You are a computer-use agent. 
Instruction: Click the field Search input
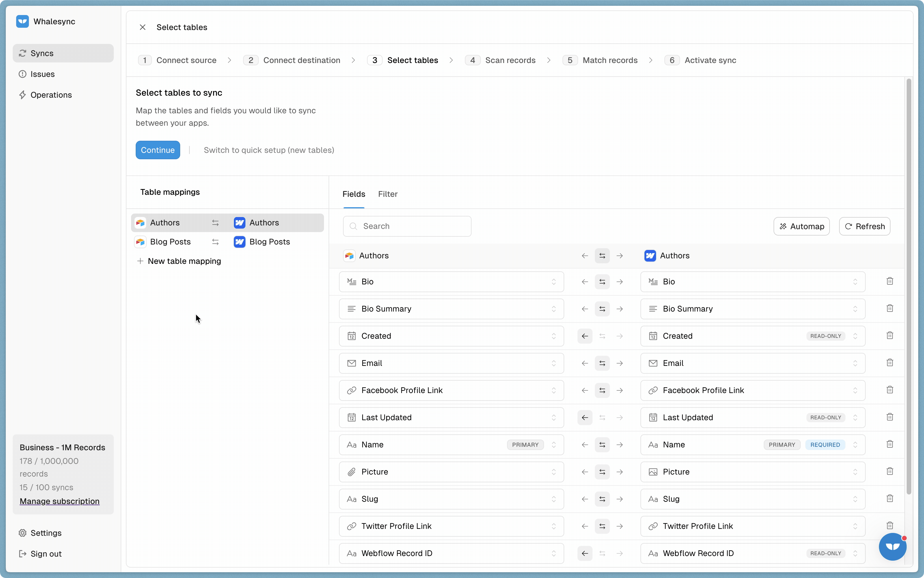click(407, 226)
